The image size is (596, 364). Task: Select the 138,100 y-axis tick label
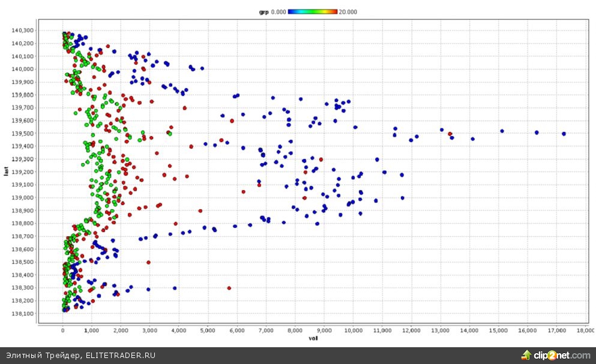(23, 314)
